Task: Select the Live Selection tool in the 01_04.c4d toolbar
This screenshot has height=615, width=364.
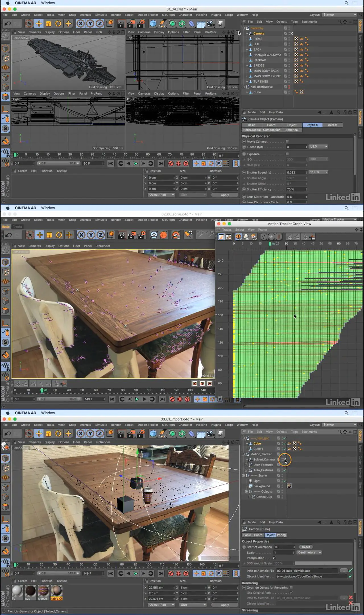Action: (x=29, y=23)
